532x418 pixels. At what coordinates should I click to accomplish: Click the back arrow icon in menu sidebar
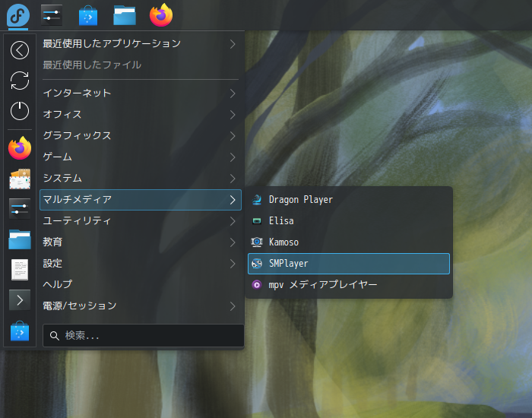click(x=20, y=50)
